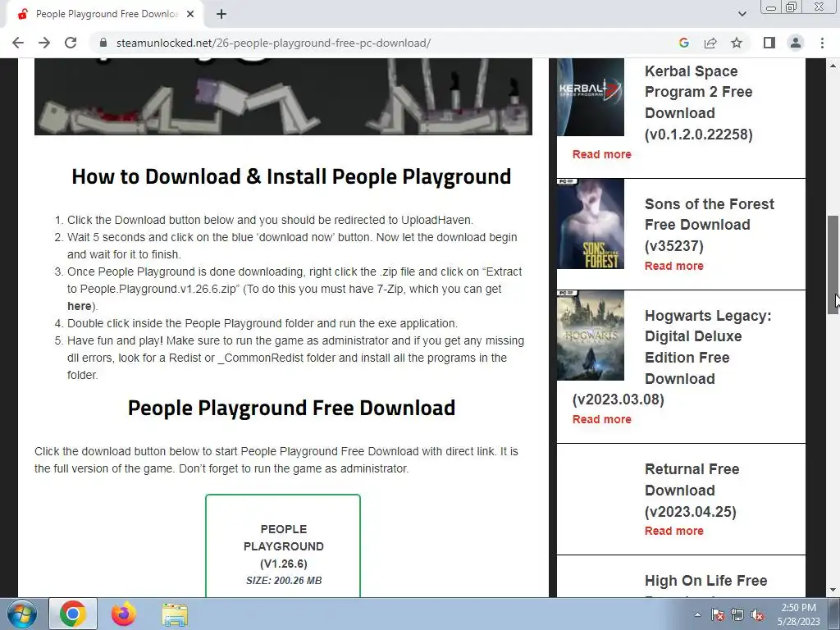Launch Firefox from taskbar
The height and width of the screenshot is (630, 840).
(124, 614)
